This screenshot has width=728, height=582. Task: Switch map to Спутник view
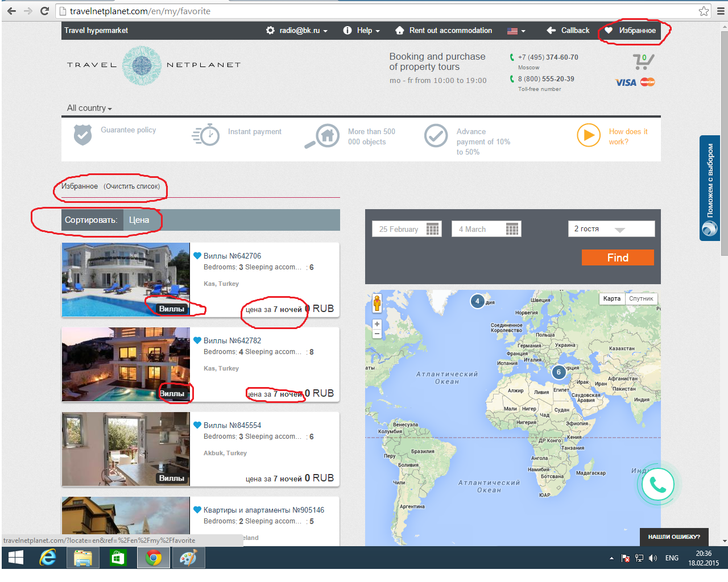641,298
